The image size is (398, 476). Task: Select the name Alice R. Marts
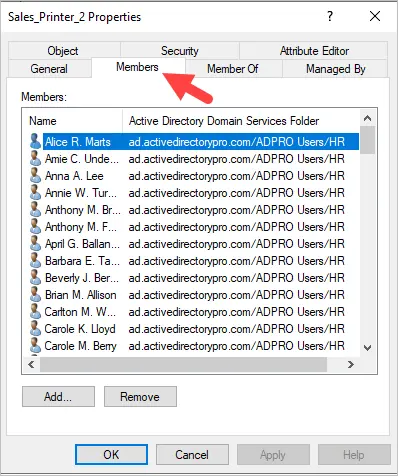click(x=78, y=142)
